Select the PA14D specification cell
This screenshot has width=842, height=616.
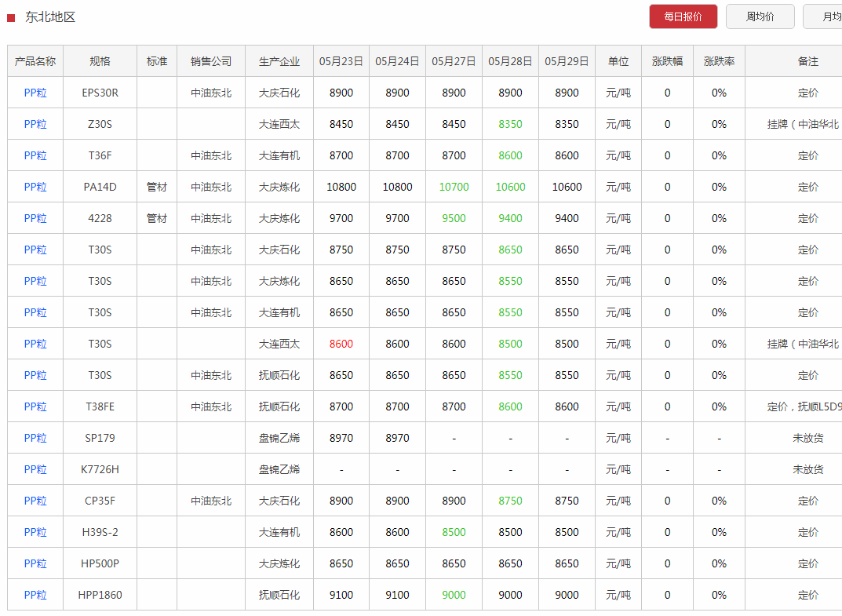(x=100, y=187)
